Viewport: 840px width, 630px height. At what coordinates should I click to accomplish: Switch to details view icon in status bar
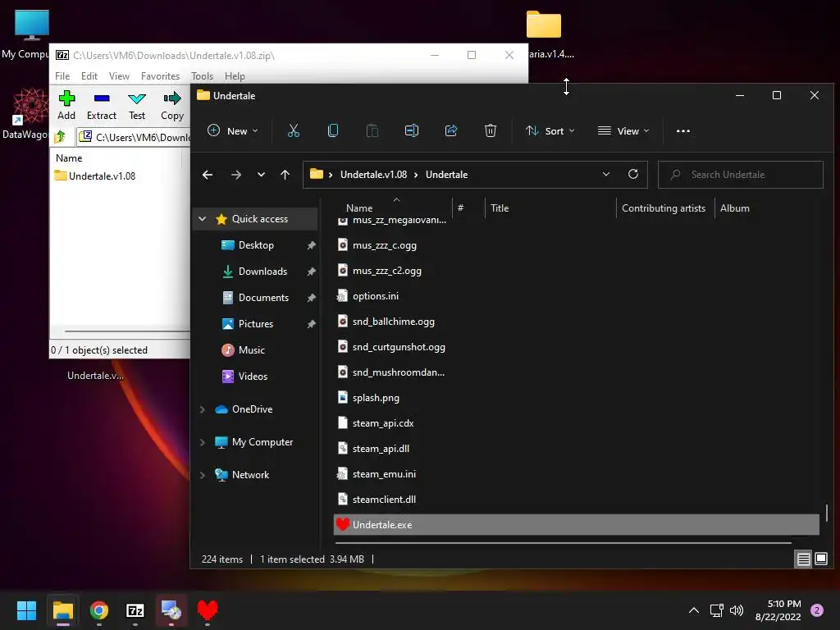804,559
